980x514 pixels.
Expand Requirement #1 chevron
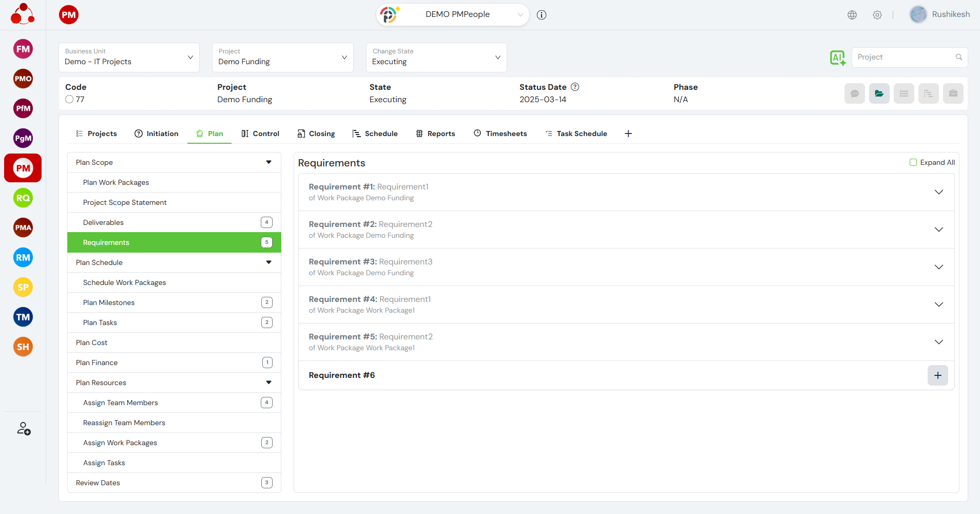(x=938, y=192)
